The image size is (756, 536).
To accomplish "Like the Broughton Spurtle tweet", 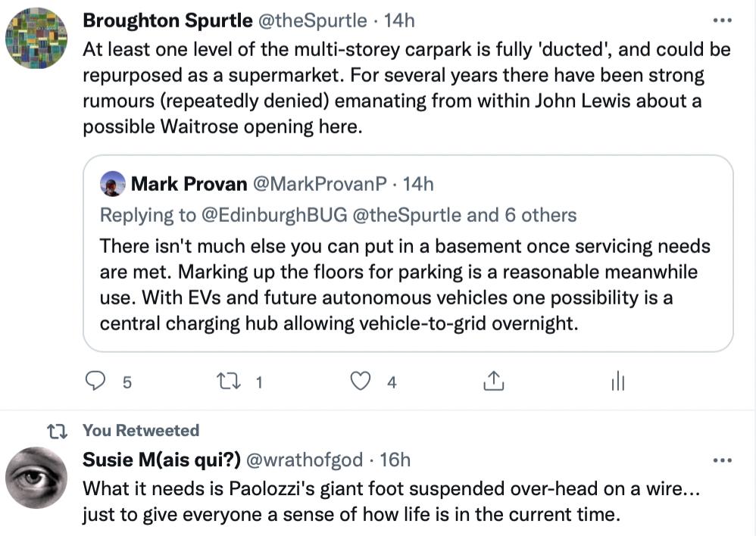I will 361,382.
